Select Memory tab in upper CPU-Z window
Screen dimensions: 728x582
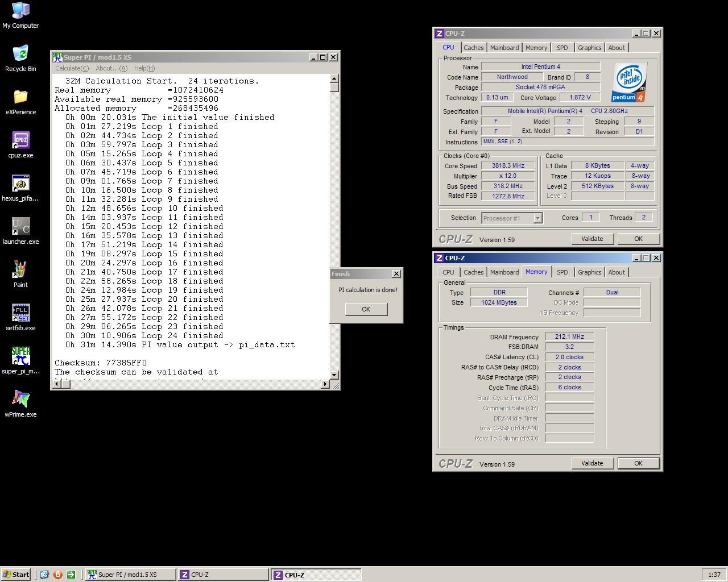536,48
